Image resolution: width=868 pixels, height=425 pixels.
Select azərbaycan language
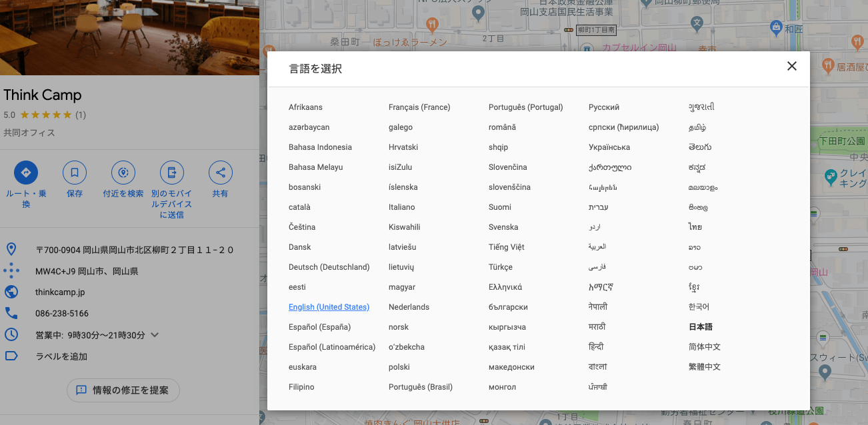click(x=309, y=127)
